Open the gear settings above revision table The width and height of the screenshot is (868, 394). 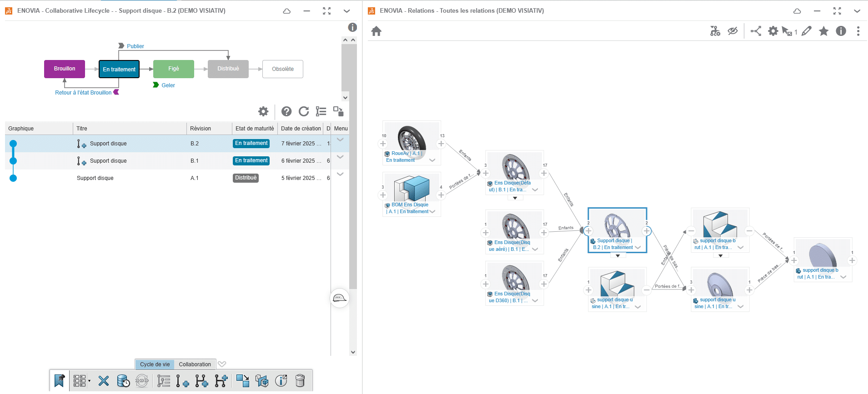[x=263, y=111]
